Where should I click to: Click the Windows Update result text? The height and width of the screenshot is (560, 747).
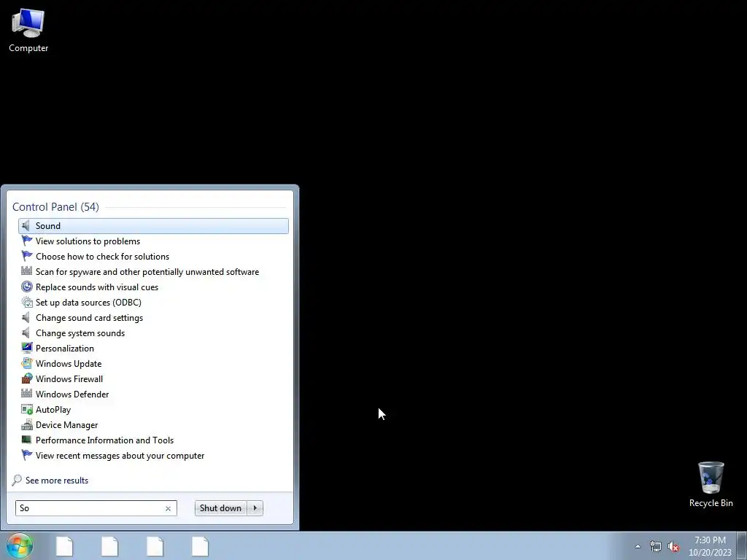[x=69, y=363]
